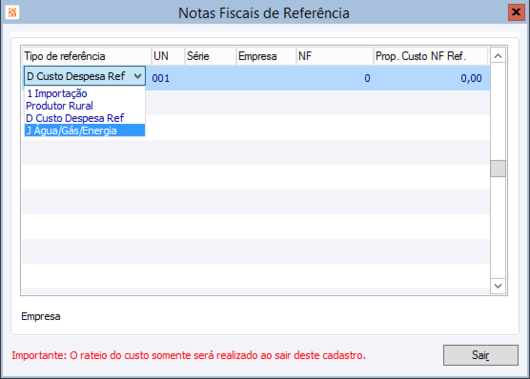Image resolution: width=530 pixels, height=379 pixels.
Task: Click the empty Empresa cell in first row
Action: point(266,78)
